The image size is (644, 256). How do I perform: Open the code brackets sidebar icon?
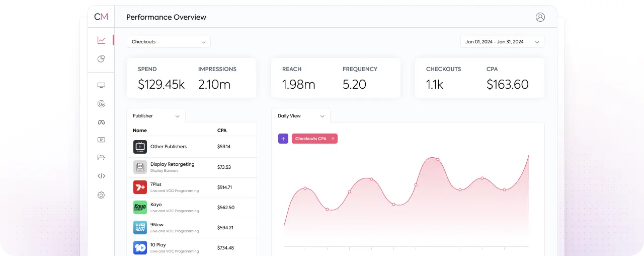(101, 176)
